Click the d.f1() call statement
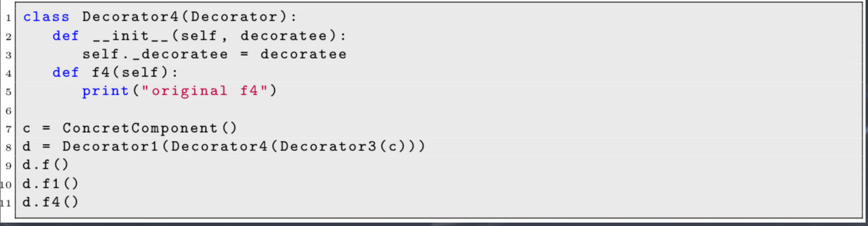The image size is (868, 226). click(x=50, y=184)
